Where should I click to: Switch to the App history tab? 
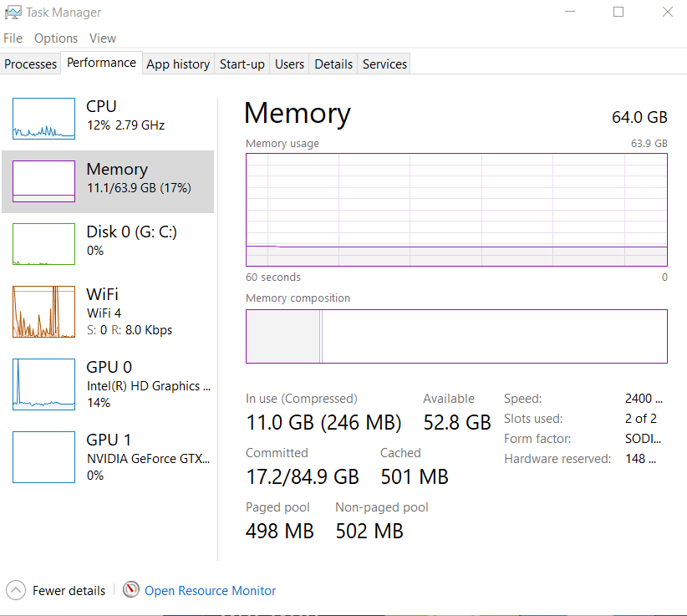(x=178, y=64)
